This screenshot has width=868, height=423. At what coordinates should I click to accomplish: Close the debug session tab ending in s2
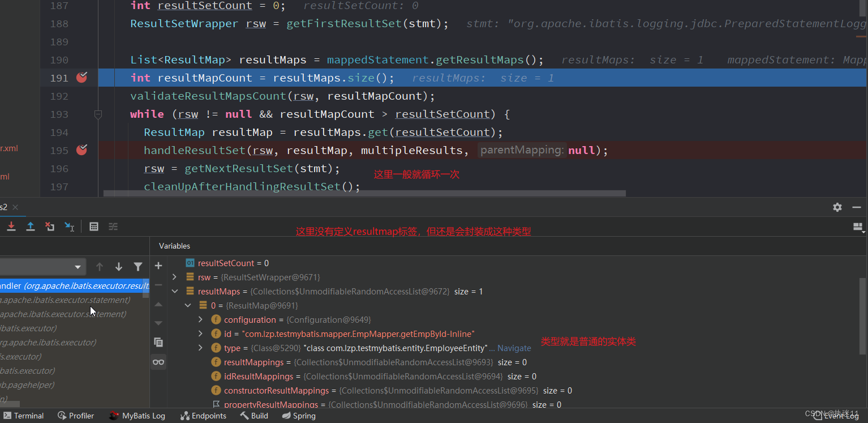tap(15, 207)
